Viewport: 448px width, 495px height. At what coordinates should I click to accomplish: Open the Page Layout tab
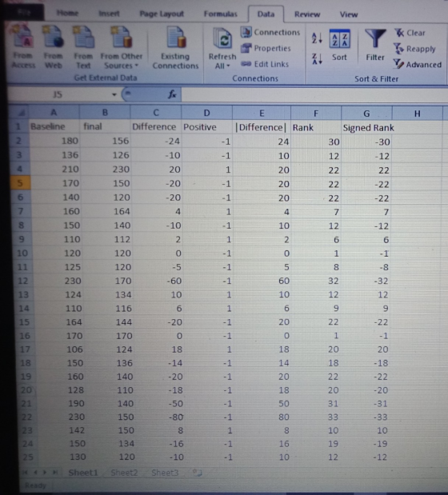162,14
